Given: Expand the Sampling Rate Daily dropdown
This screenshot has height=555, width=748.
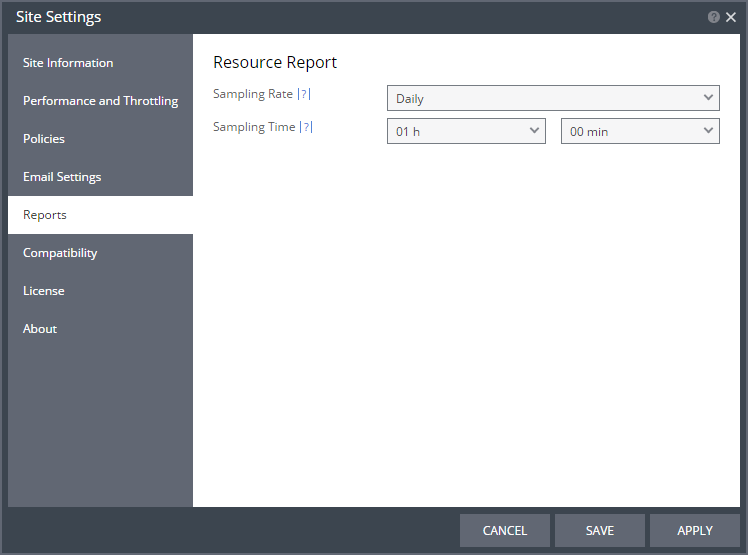Looking at the screenshot, I should [553, 98].
